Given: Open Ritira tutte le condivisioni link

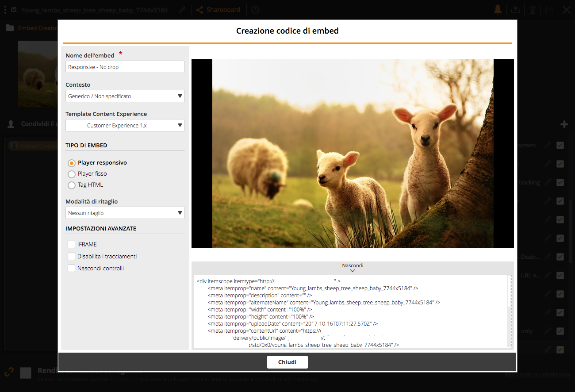Looking at the screenshot, I should pyautogui.click(x=537, y=374).
